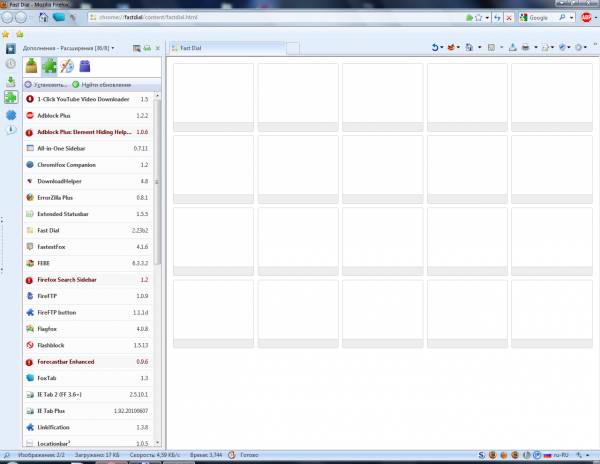Click the address bar URL field

click(276, 18)
